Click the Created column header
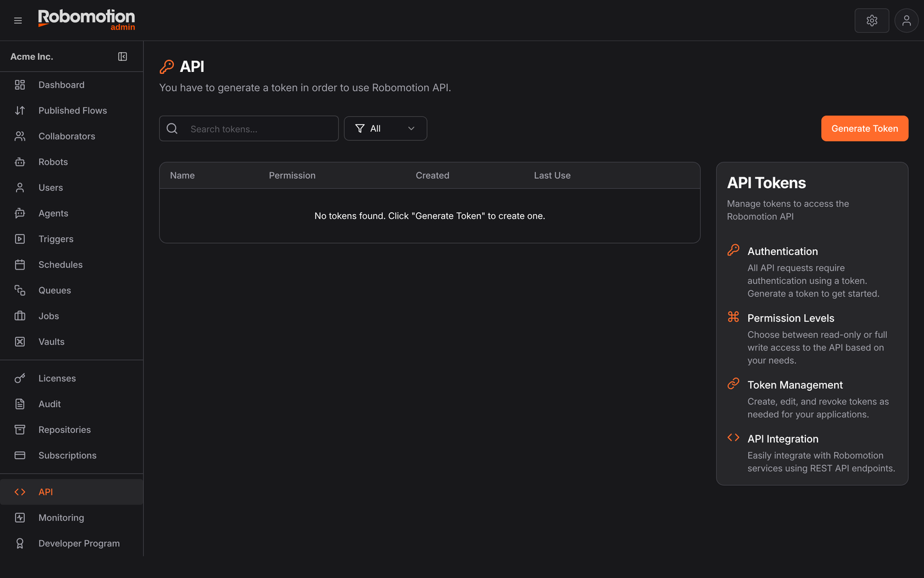This screenshot has height=578, width=924. point(432,175)
